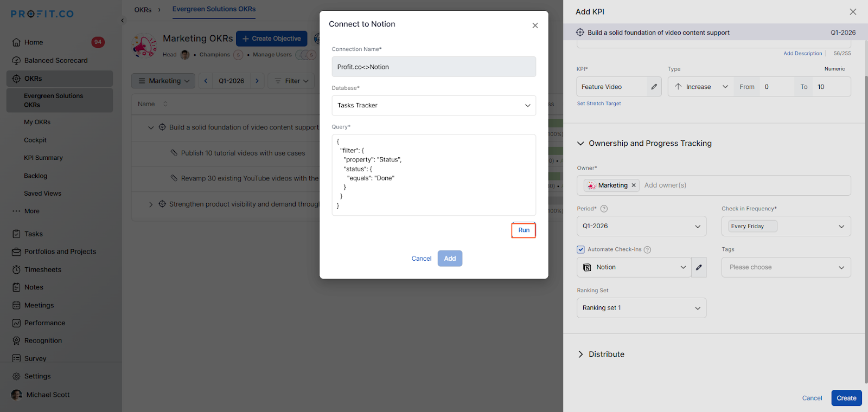Image resolution: width=868 pixels, height=412 pixels.
Task: Click the Meetings sidebar icon
Action: [x=16, y=306]
